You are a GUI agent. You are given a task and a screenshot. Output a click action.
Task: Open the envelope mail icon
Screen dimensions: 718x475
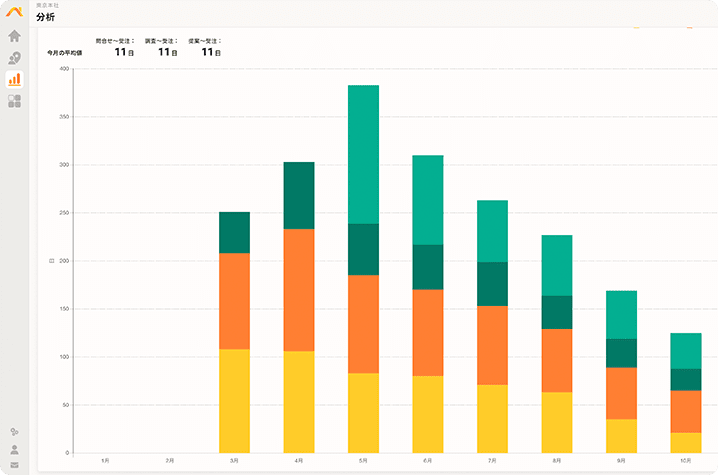15,465
